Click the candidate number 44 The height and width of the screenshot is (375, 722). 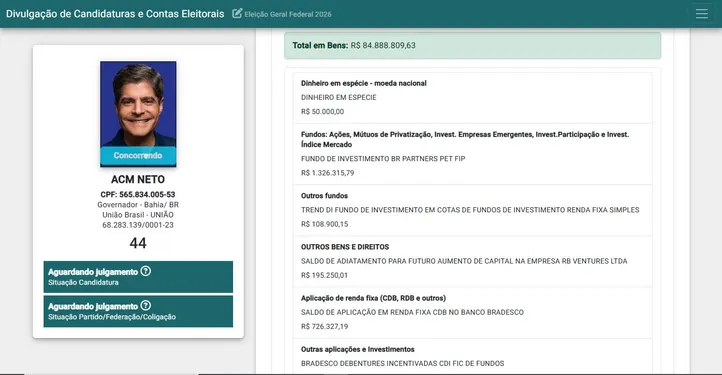(x=138, y=243)
